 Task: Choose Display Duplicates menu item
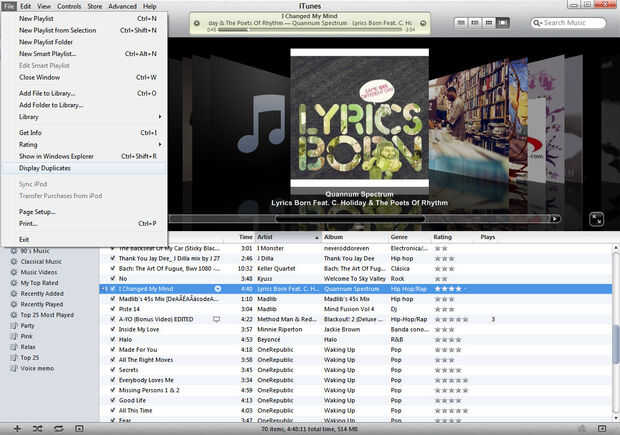click(84, 168)
